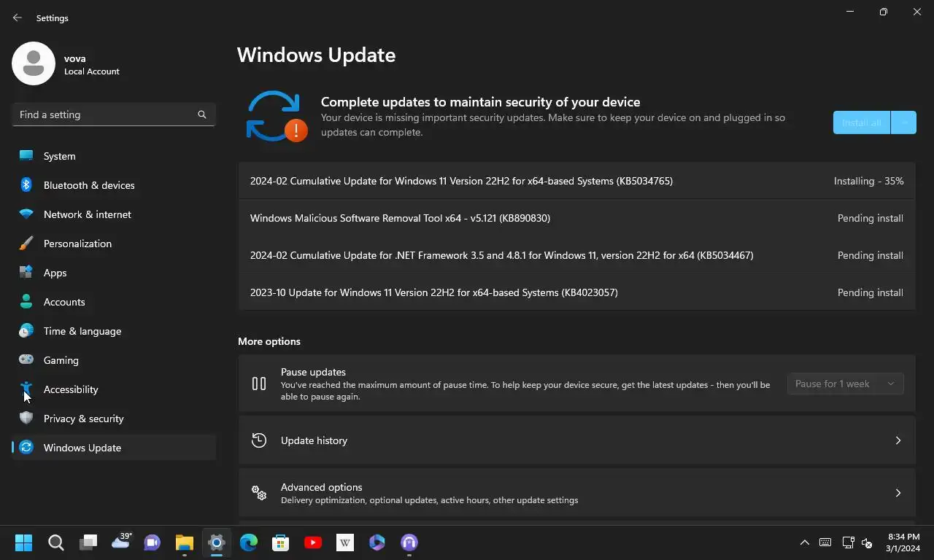Go to Bluetooth & devices settings

click(x=114, y=185)
